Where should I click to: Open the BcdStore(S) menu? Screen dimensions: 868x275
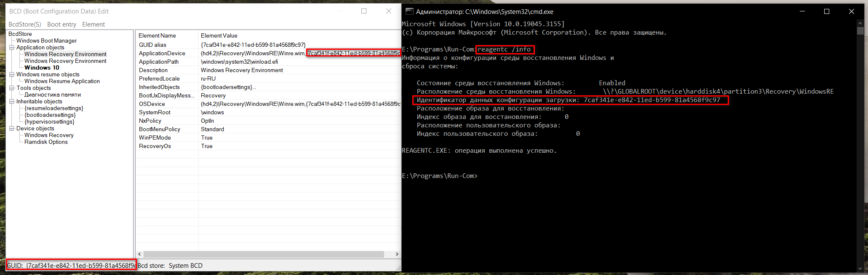25,24
